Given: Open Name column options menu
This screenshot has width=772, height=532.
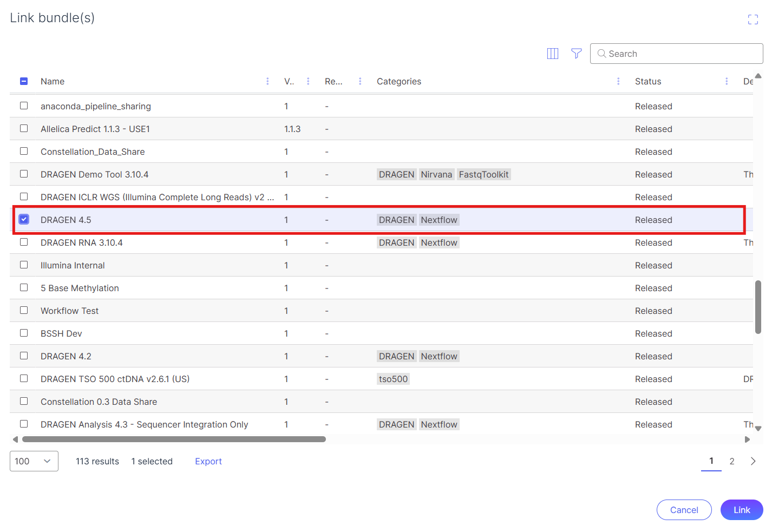Looking at the screenshot, I should 267,81.
